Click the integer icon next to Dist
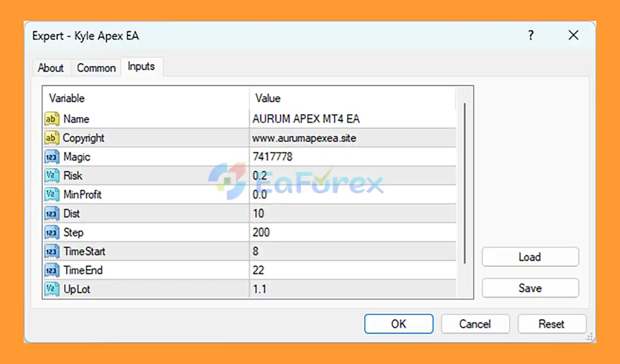This screenshot has height=364, width=620. click(52, 213)
